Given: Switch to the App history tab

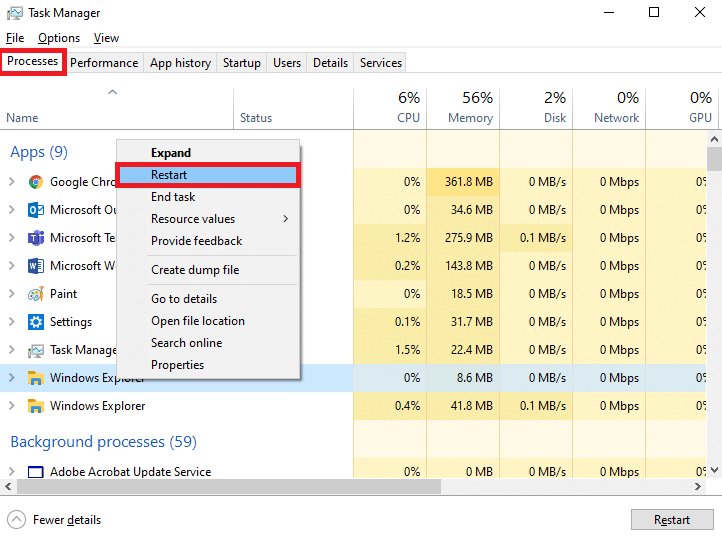Looking at the screenshot, I should pos(180,63).
